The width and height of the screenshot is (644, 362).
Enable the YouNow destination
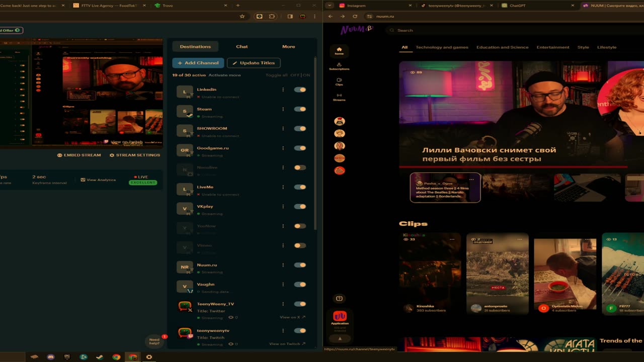click(x=300, y=226)
